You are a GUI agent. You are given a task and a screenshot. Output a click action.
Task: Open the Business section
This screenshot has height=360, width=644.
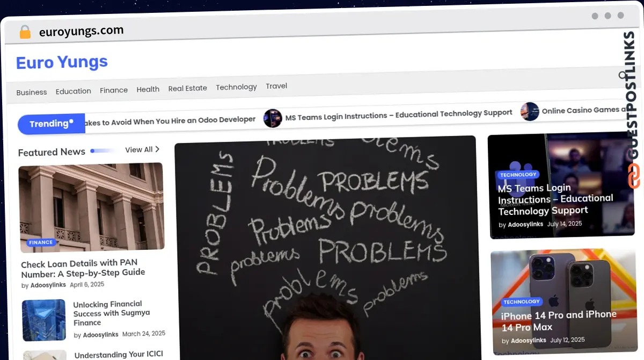(x=31, y=92)
